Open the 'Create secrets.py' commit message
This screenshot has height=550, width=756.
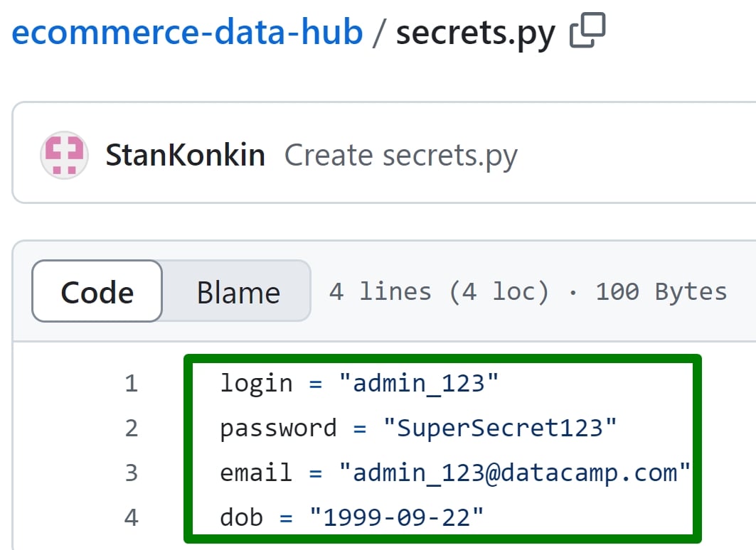point(400,156)
